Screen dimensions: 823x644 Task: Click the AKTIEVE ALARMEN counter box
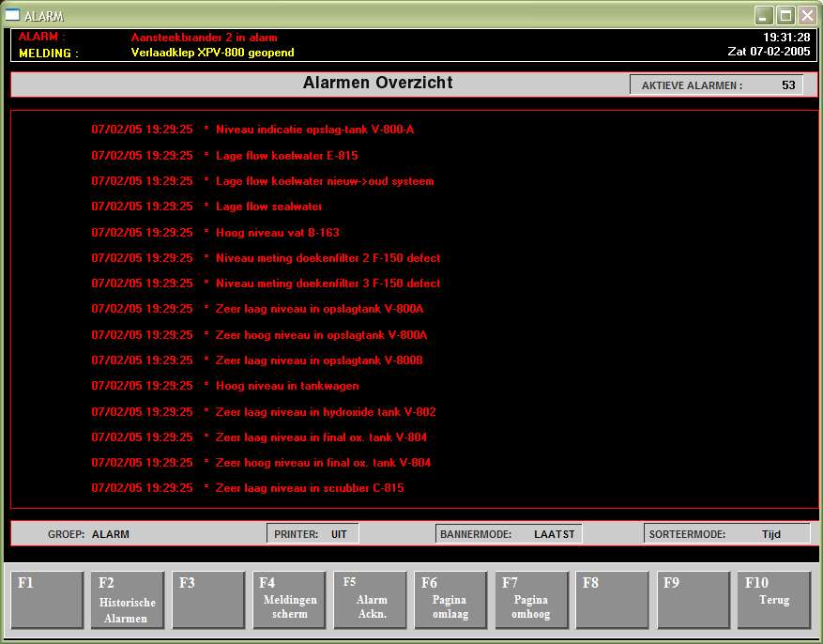(x=717, y=85)
